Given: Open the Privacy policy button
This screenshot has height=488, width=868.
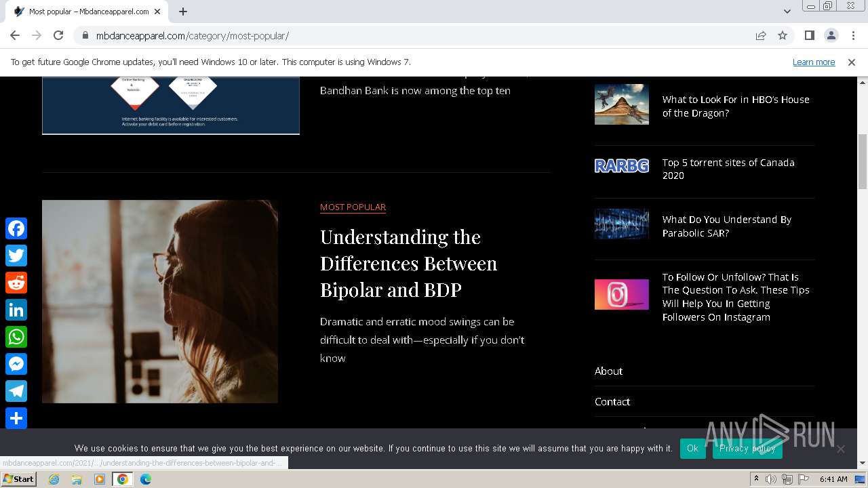Looking at the screenshot, I should 747,448.
